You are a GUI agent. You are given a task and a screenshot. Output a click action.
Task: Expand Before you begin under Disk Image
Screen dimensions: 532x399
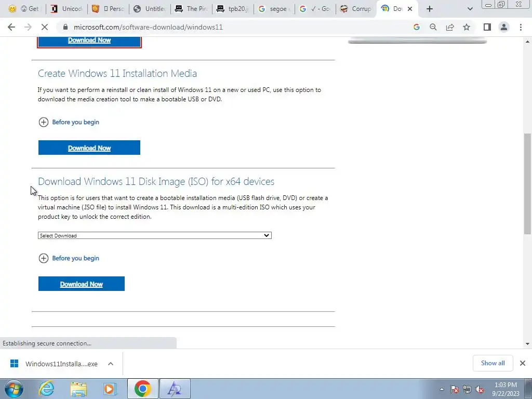69,258
